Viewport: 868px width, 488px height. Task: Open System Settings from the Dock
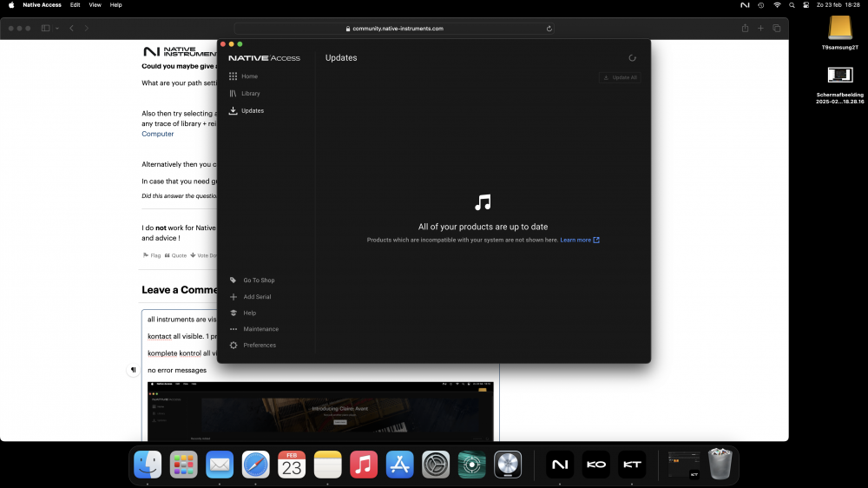(x=436, y=465)
